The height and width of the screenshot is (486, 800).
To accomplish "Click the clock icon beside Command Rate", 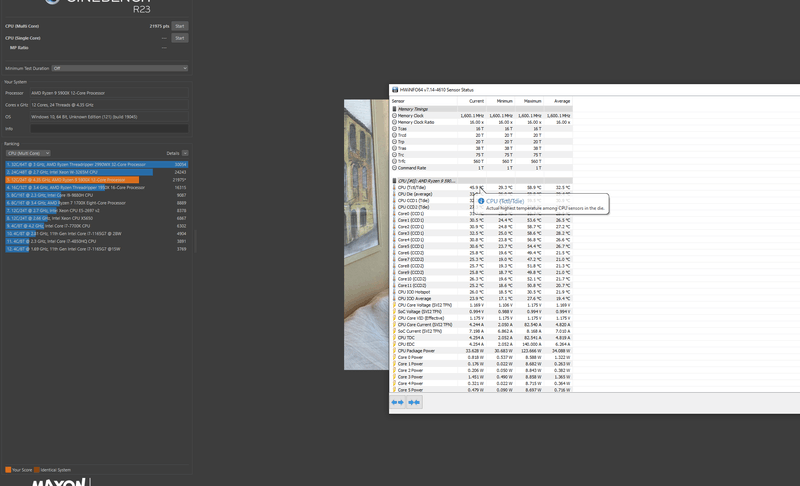I will pyautogui.click(x=394, y=168).
